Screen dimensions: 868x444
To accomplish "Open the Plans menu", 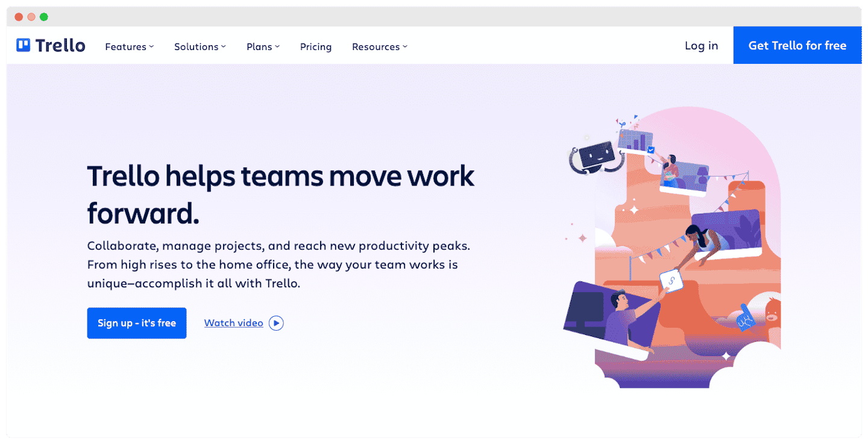I will pyautogui.click(x=263, y=46).
